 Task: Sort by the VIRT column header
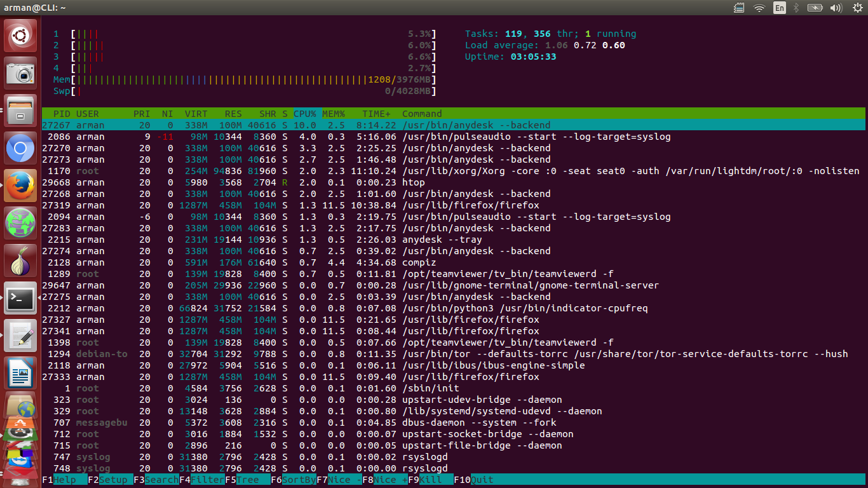click(196, 114)
